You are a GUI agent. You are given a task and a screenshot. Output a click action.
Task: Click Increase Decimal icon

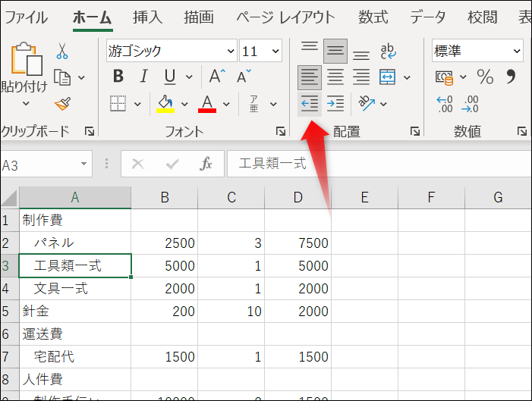444,104
